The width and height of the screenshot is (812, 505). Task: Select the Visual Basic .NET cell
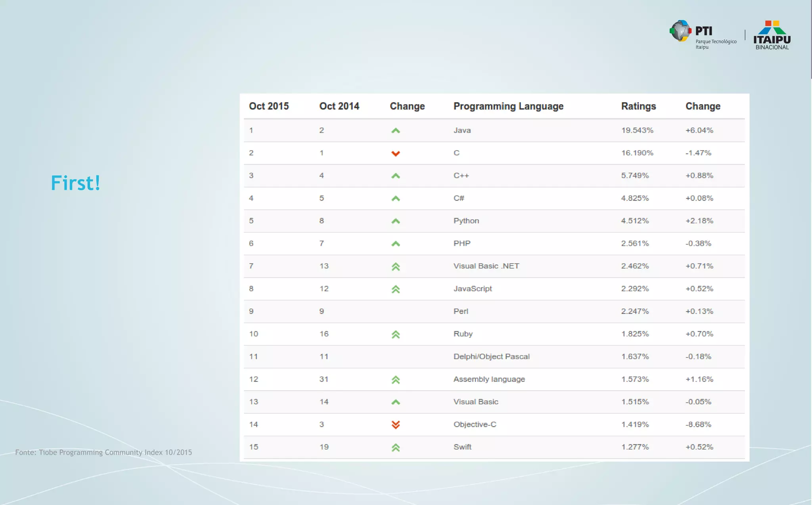(486, 266)
